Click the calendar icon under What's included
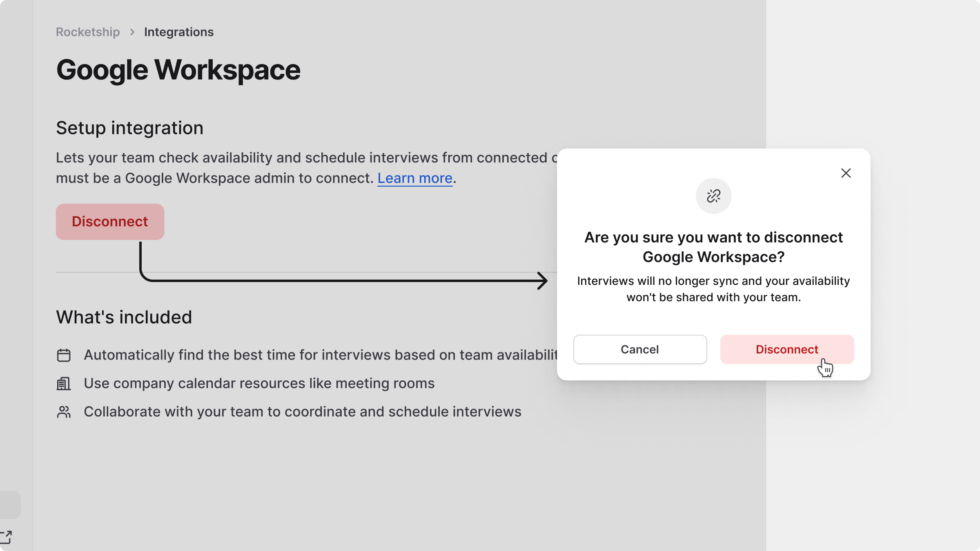The height and width of the screenshot is (551, 980). pyautogui.click(x=64, y=355)
